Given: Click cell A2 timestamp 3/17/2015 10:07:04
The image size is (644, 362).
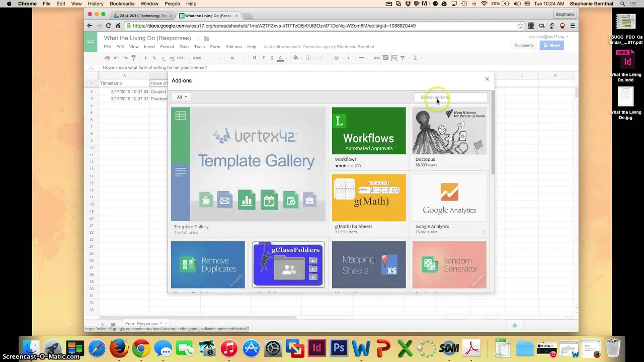Looking at the screenshot, I should pos(124,92).
